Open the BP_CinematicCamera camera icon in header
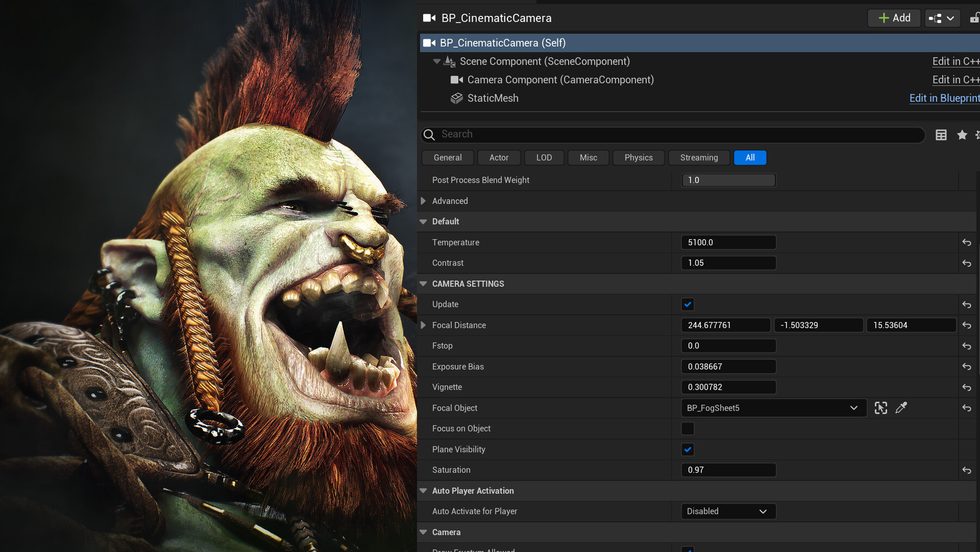This screenshot has height=552, width=980. point(428,17)
